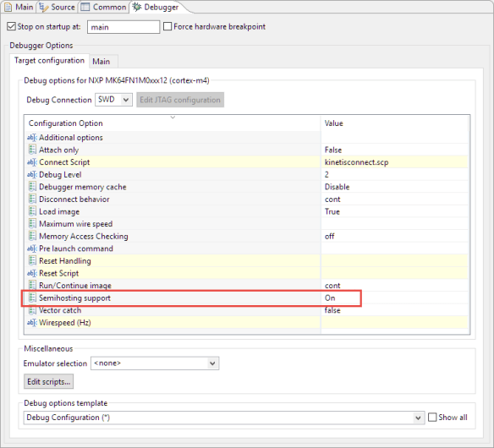The height and width of the screenshot is (448, 494).
Task: Click the Vector catch list icon
Action: (x=32, y=310)
